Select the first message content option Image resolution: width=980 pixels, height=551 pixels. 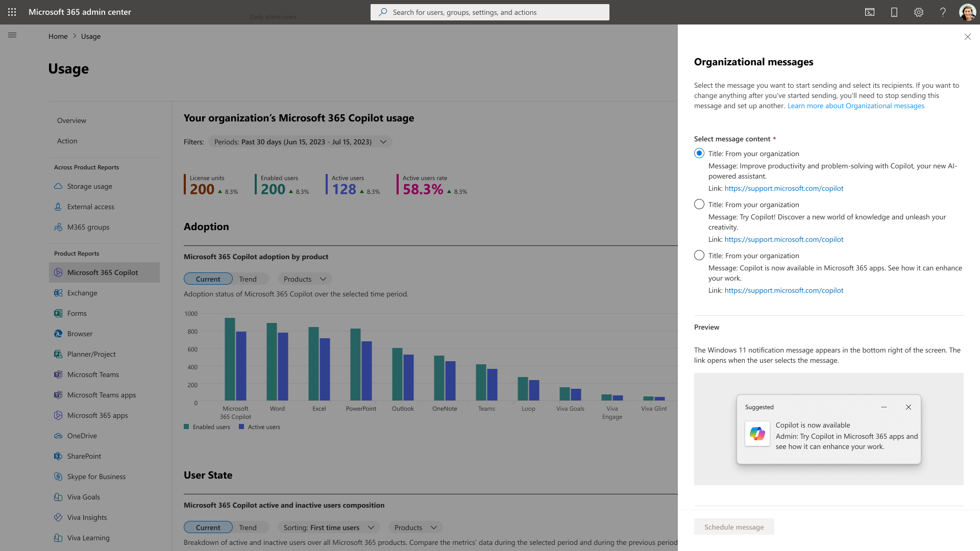[x=699, y=154]
